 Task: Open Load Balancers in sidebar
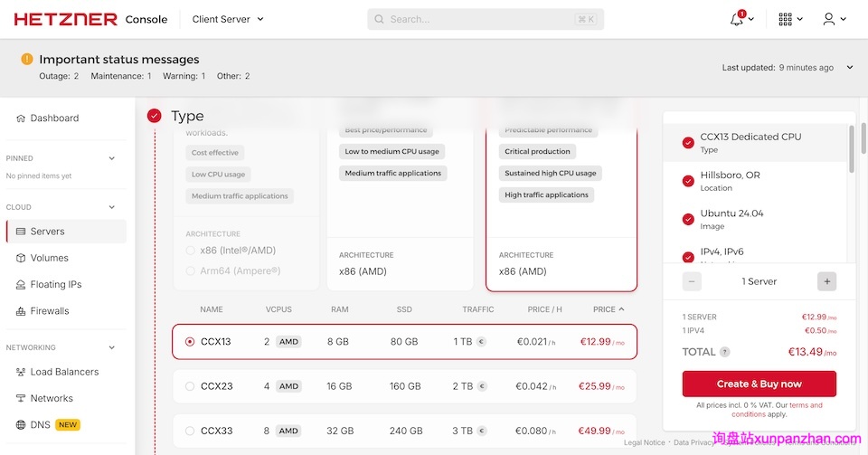(63, 372)
